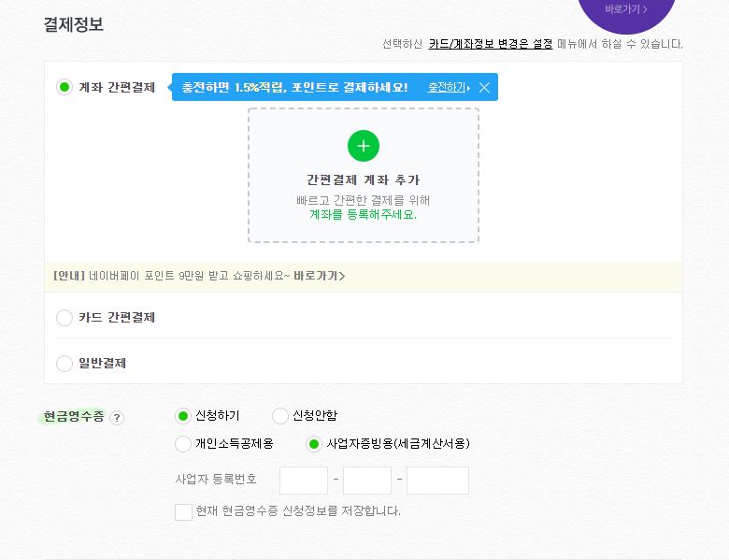Click the green plus icon to add account
Viewport: 729px width, 560px height.
tap(364, 146)
